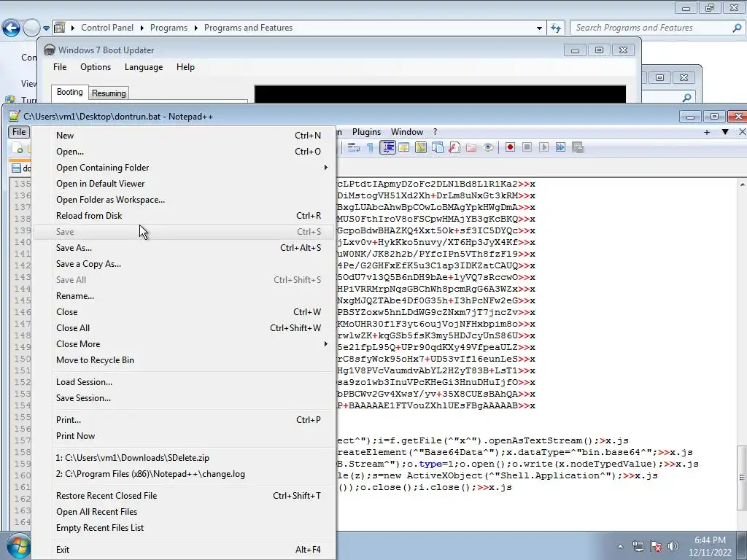Open File menu in Windows 7 Boot Updater

coord(60,67)
